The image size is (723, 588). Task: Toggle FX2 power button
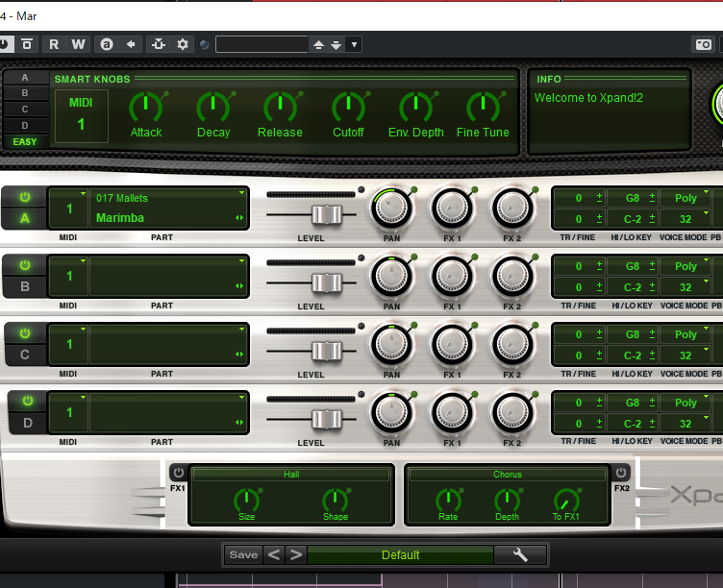621,473
